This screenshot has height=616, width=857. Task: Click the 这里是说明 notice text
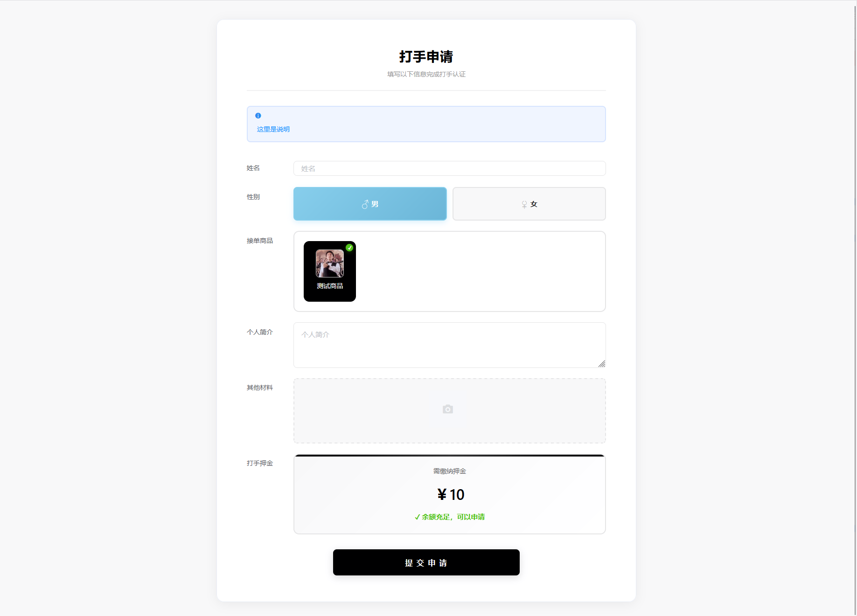[273, 129]
